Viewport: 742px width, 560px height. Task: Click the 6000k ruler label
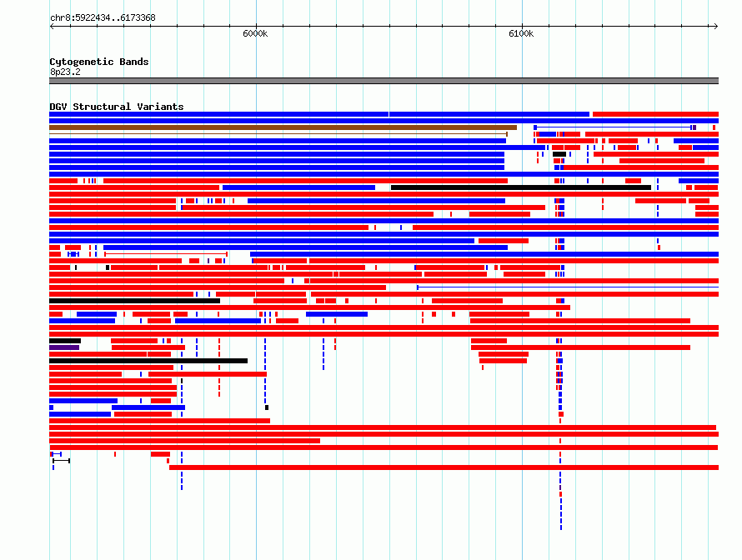tap(255, 33)
